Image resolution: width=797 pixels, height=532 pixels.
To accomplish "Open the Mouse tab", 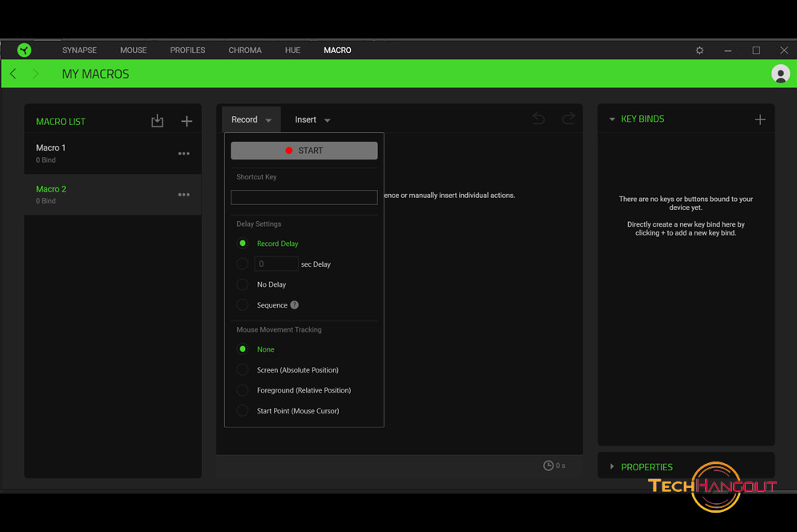I will (x=133, y=50).
